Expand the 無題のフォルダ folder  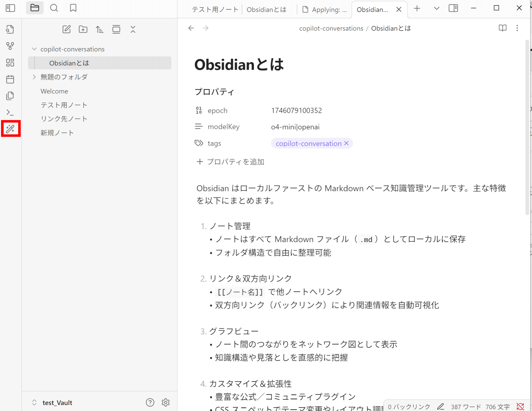pos(34,77)
